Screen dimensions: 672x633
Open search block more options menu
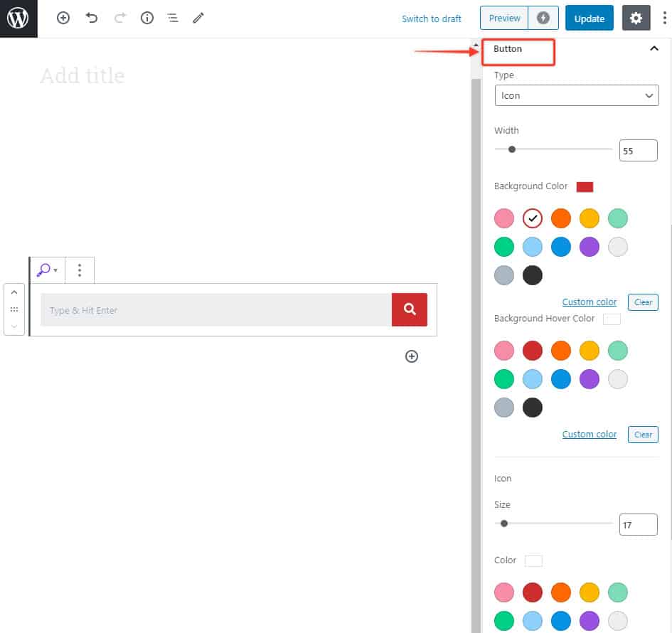pyautogui.click(x=80, y=270)
